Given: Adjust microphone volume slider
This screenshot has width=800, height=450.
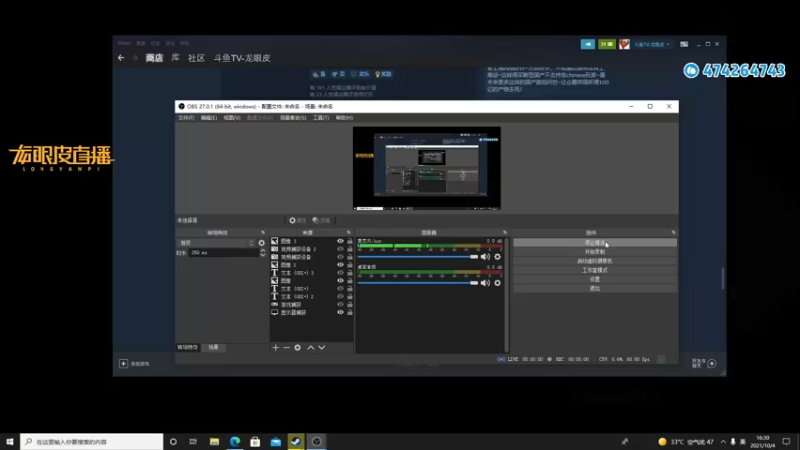Looking at the screenshot, I should pos(417,257).
